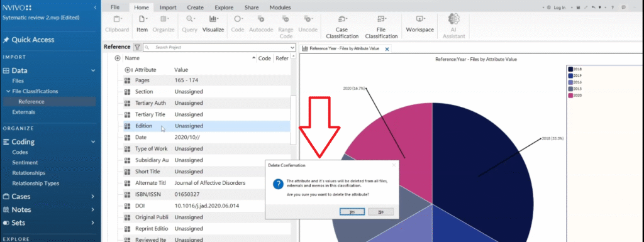Click the expand icon beside Attribute header
The height and width of the screenshot is (242, 644).
pyautogui.click(x=128, y=70)
